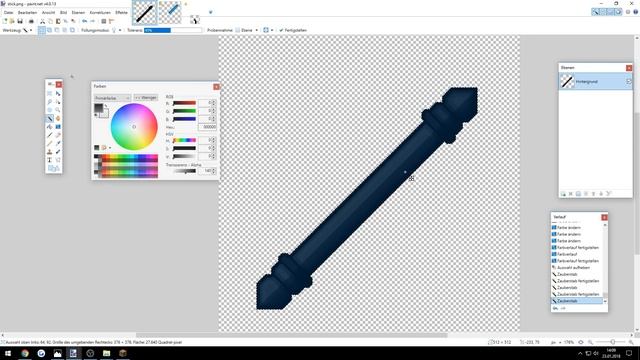
Task: Open Ebenen menu
Action: pyautogui.click(x=78, y=13)
